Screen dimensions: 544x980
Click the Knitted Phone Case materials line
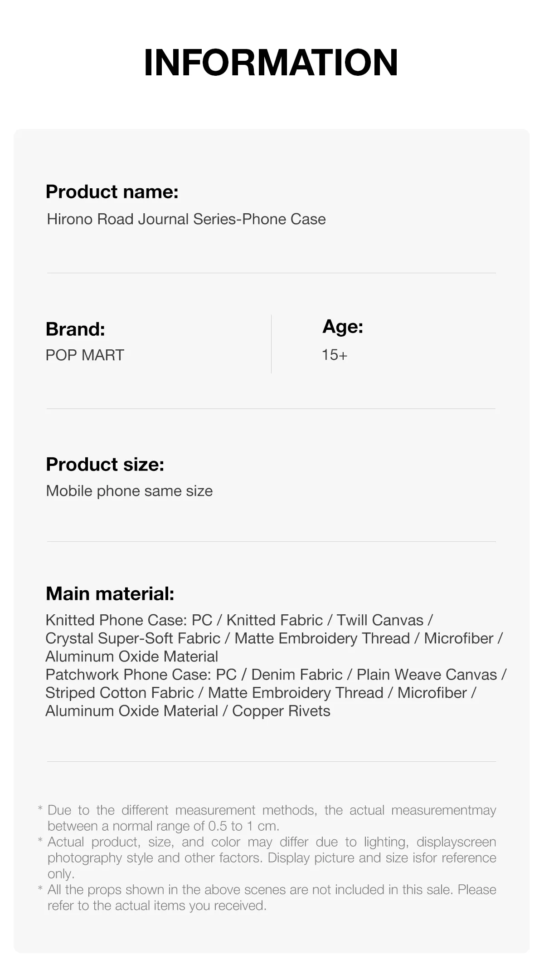click(239, 620)
